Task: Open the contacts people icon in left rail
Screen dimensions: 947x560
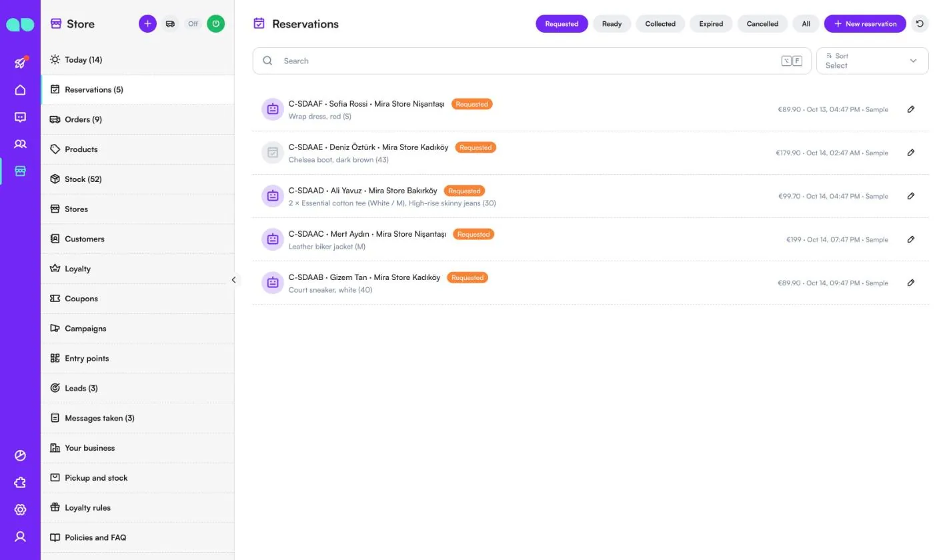Action: (x=20, y=144)
